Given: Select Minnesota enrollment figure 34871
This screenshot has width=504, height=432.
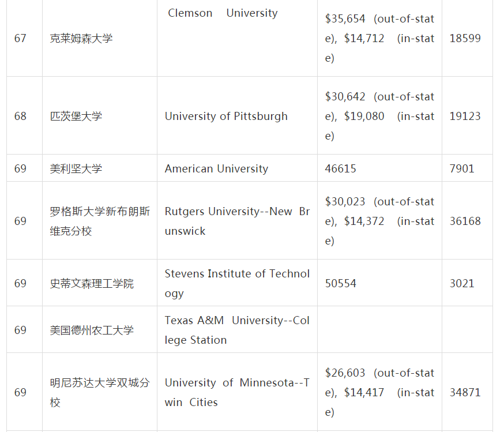Looking at the screenshot, I should click(465, 392).
